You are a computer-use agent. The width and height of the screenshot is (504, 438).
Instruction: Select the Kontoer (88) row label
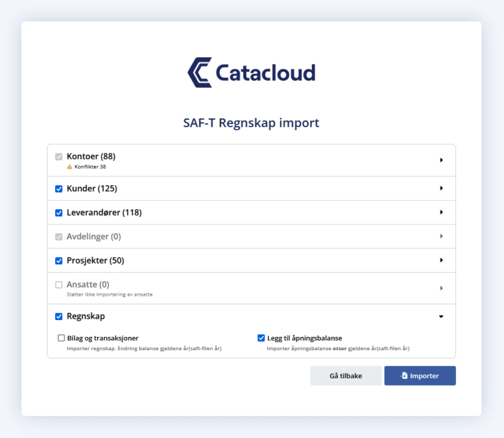pos(91,157)
